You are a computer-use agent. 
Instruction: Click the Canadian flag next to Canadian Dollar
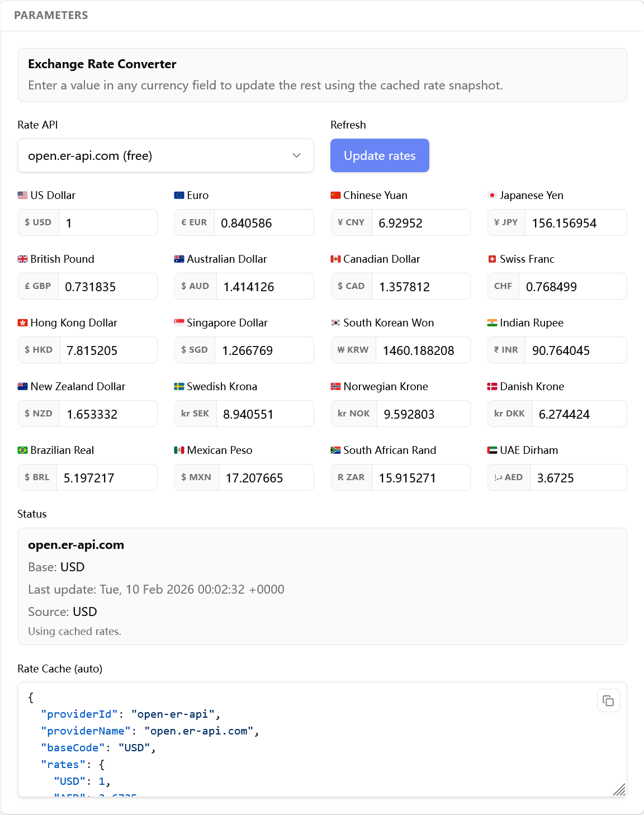[x=335, y=259]
